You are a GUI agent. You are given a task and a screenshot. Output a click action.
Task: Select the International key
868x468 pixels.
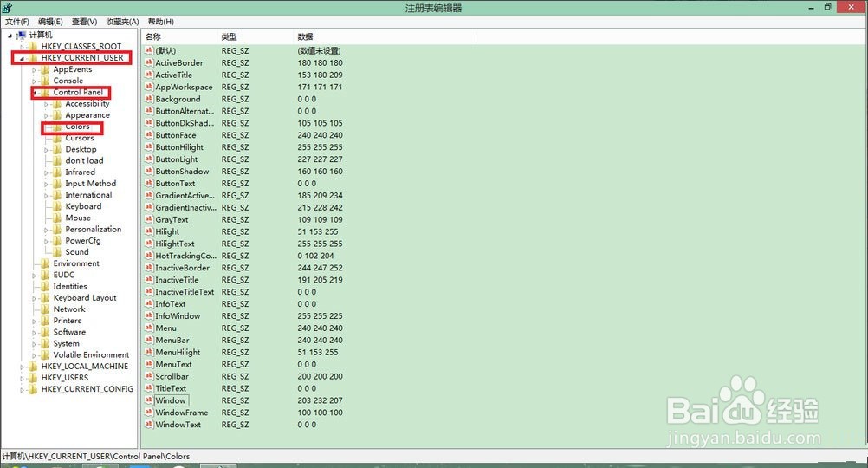(x=88, y=194)
